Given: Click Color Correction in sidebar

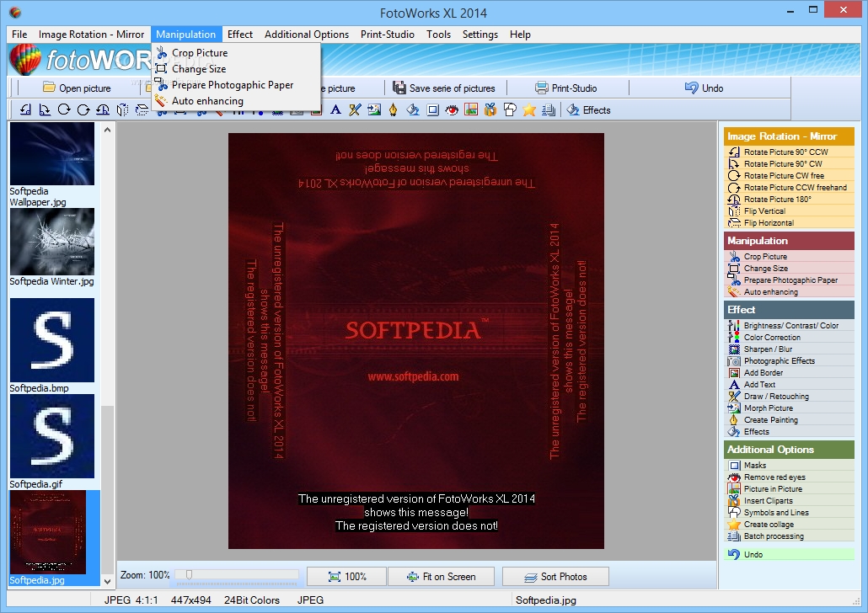Looking at the screenshot, I should click(x=789, y=338).
